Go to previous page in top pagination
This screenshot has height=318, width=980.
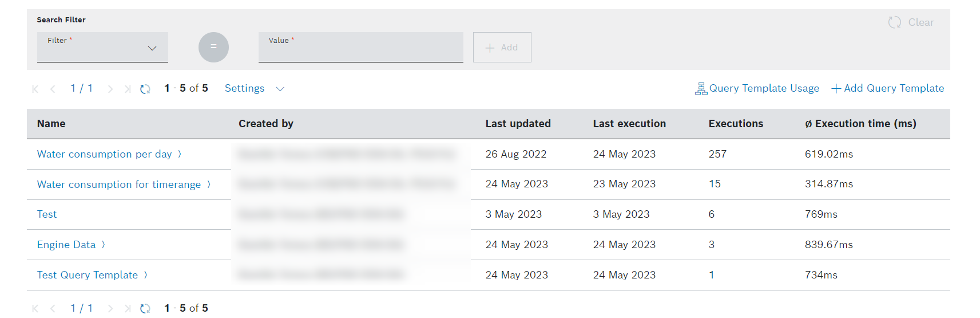(x=53, y=89)
